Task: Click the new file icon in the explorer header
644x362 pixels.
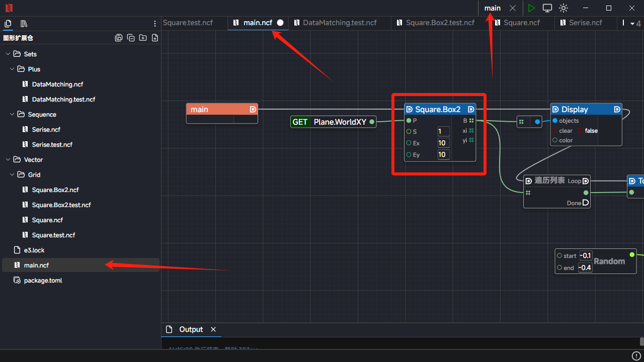Action: coord(155,38)
